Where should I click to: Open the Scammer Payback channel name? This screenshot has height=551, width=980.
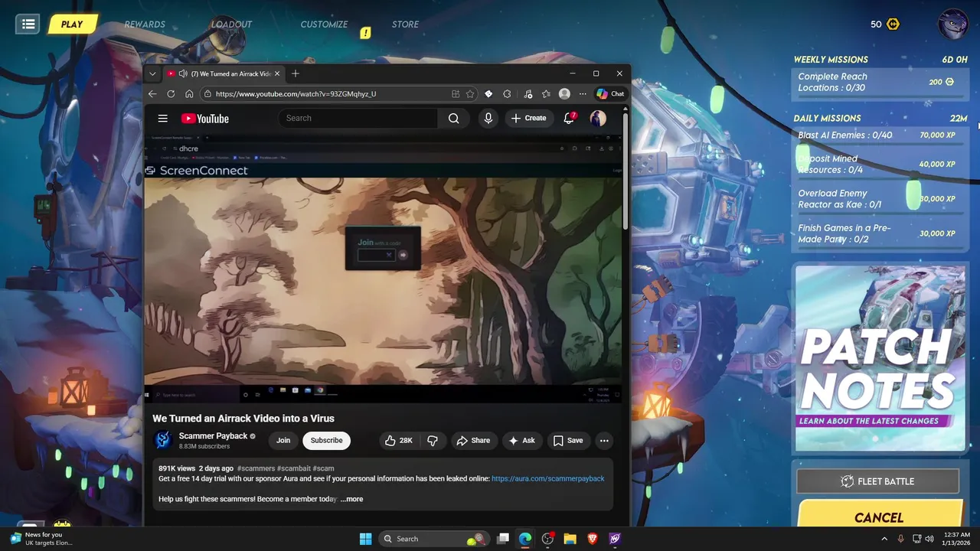coord(213,435)
